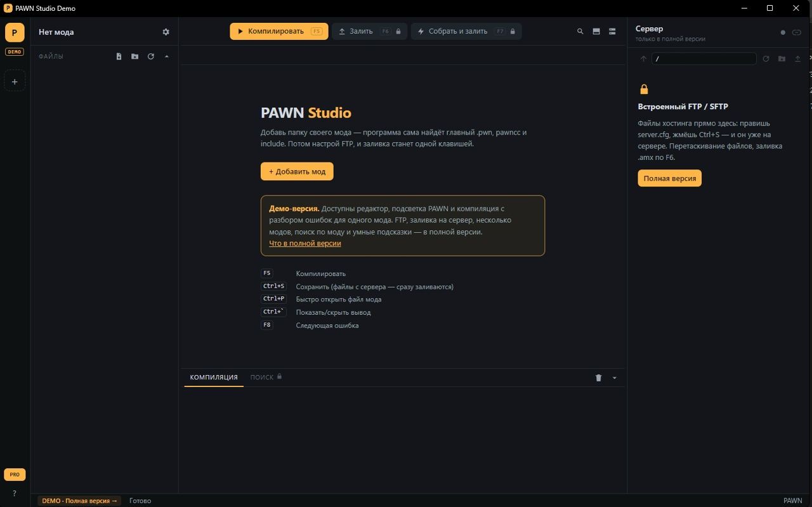Screen dimensions: 812x507
Task: Click the locked Залить upload button
Action: click(x=369, y=31)
